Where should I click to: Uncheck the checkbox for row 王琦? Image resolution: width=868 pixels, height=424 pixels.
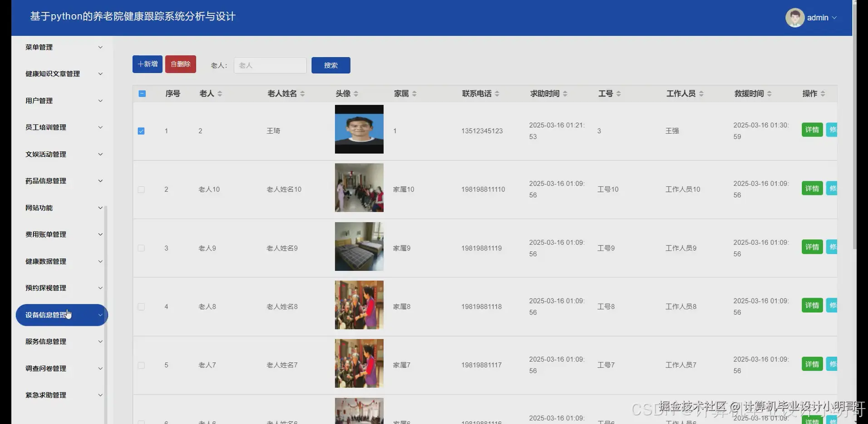[141, 131]
